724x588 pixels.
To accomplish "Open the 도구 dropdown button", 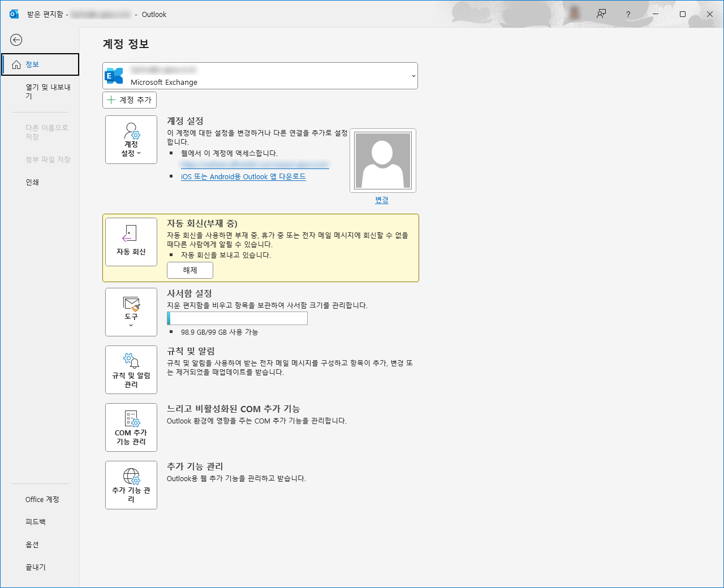I will point(131,312).
